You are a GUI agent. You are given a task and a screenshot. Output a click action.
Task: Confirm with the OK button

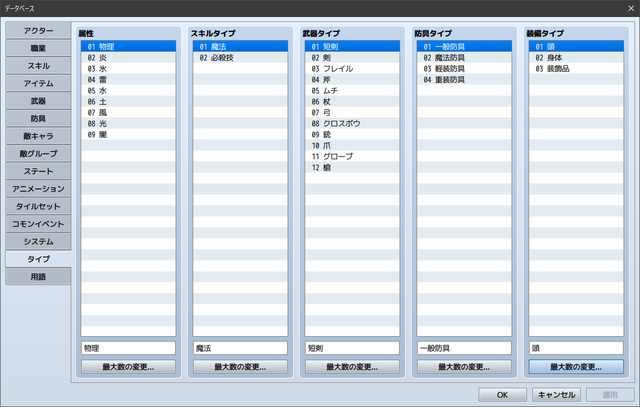pyautogui.click(x=502, y=395)
